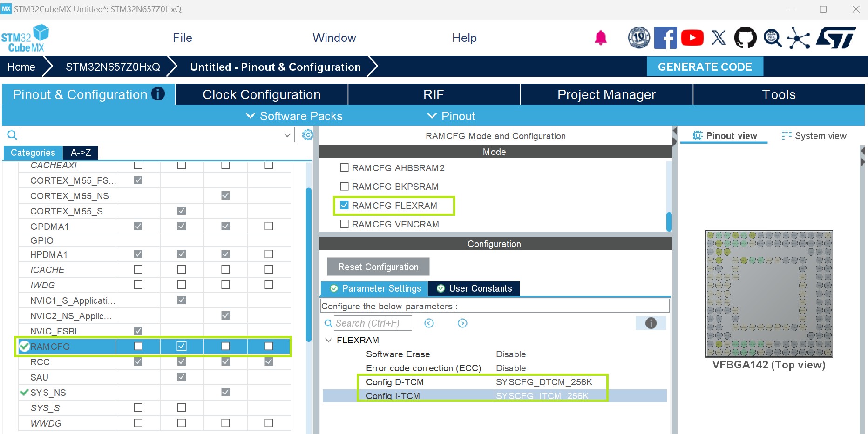Open the peripheral search dropdown arrow

coord(287,135)
